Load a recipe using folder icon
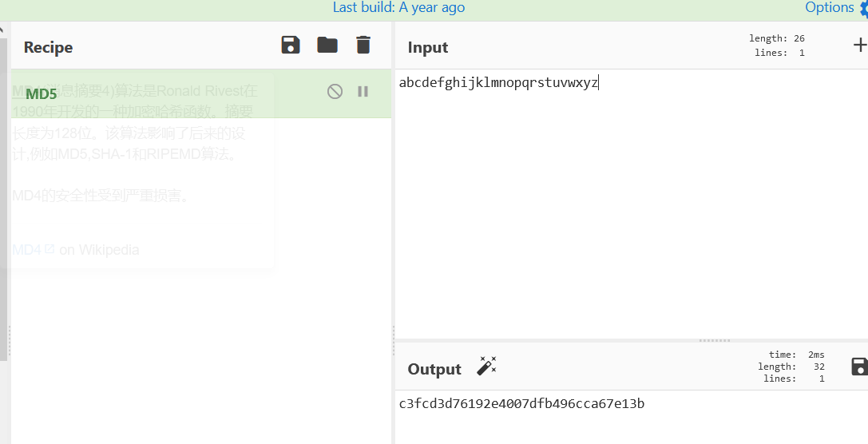Image resolution: width=868 pixels, height=444 pixels. (327, 45)
